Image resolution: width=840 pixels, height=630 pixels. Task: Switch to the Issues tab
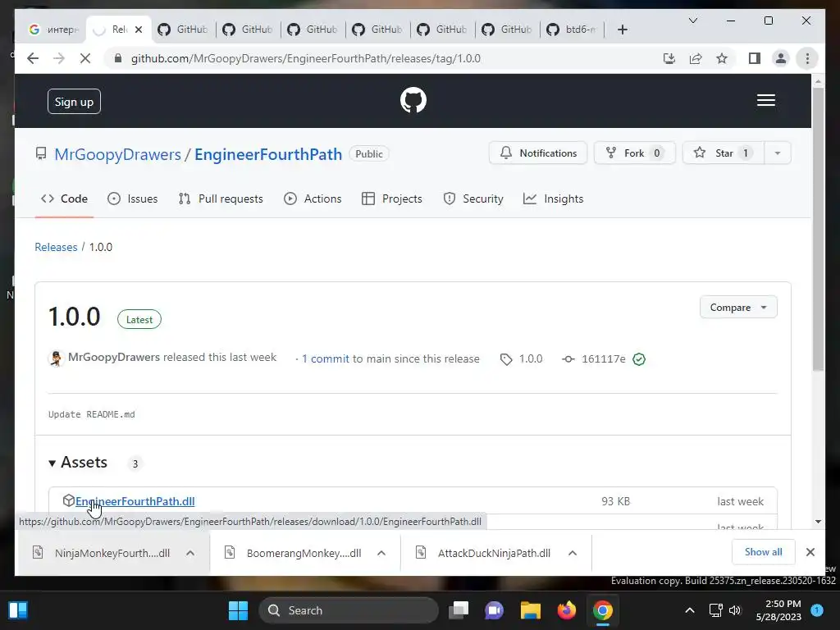pyautogui.click(x=132, y=199)
